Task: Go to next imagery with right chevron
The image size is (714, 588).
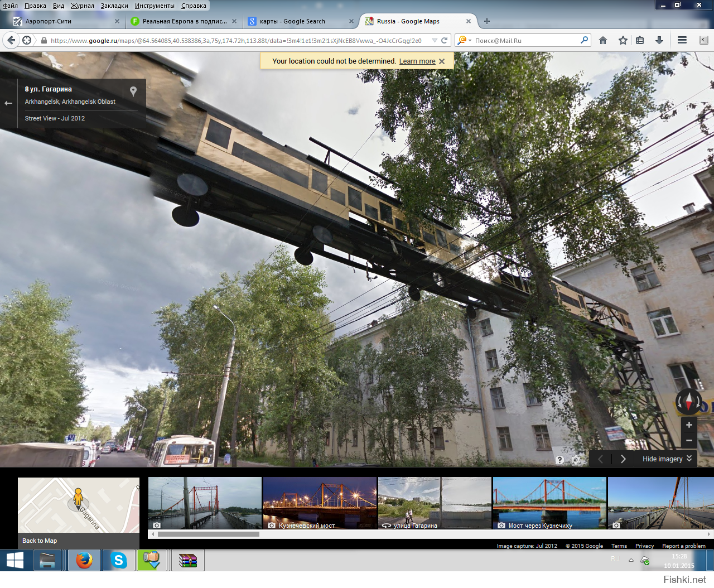Action: [x=623, y=459]
